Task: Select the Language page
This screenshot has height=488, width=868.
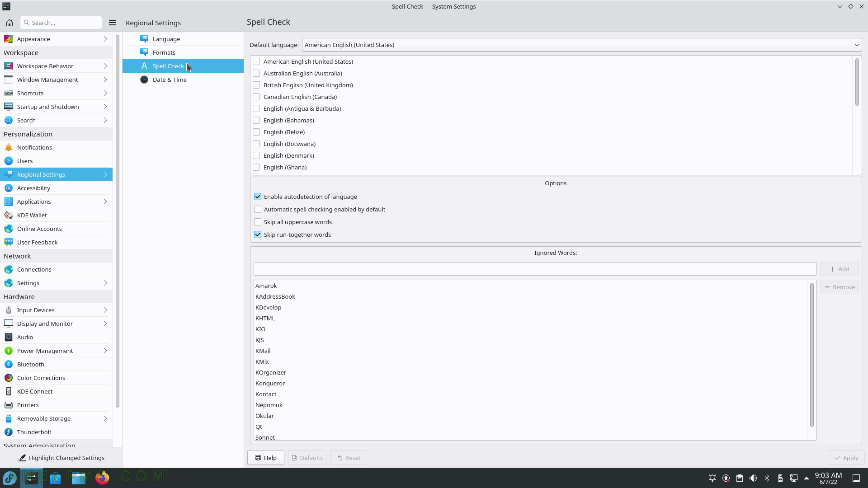Action: [x=183, y=39]
